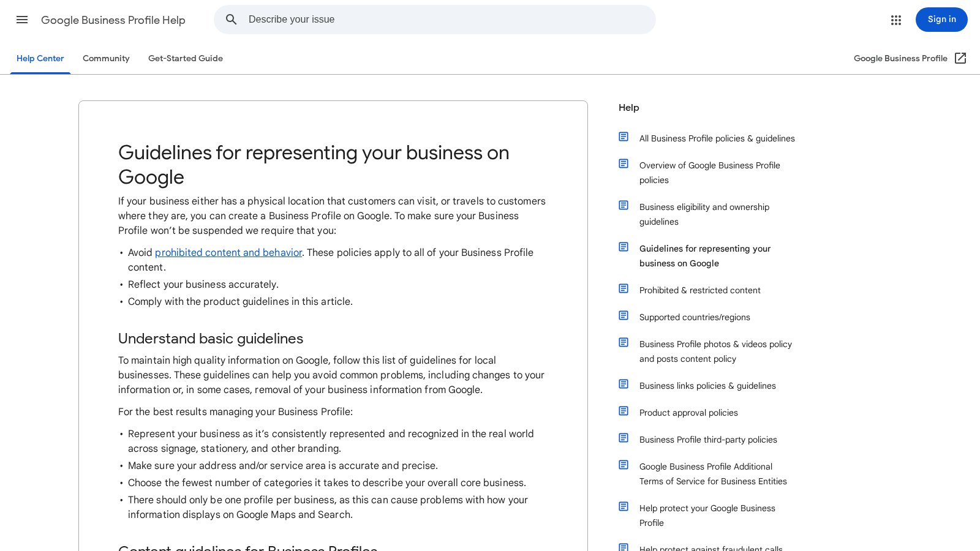Open Business Profile third-party policies

pyautogui.click(x=708, y=440)
